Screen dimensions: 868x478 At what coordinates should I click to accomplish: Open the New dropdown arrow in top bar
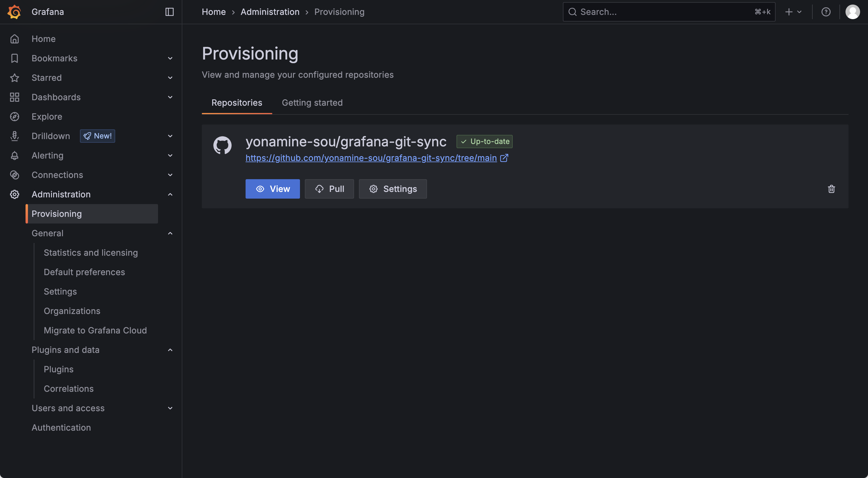[x=799, y=12]
